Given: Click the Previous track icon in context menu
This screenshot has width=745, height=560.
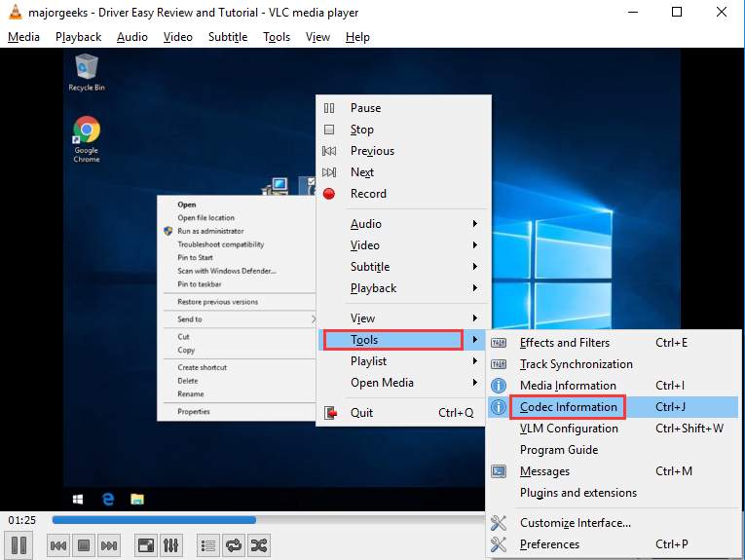Looking at the screenshot, I should pos(329,151).
